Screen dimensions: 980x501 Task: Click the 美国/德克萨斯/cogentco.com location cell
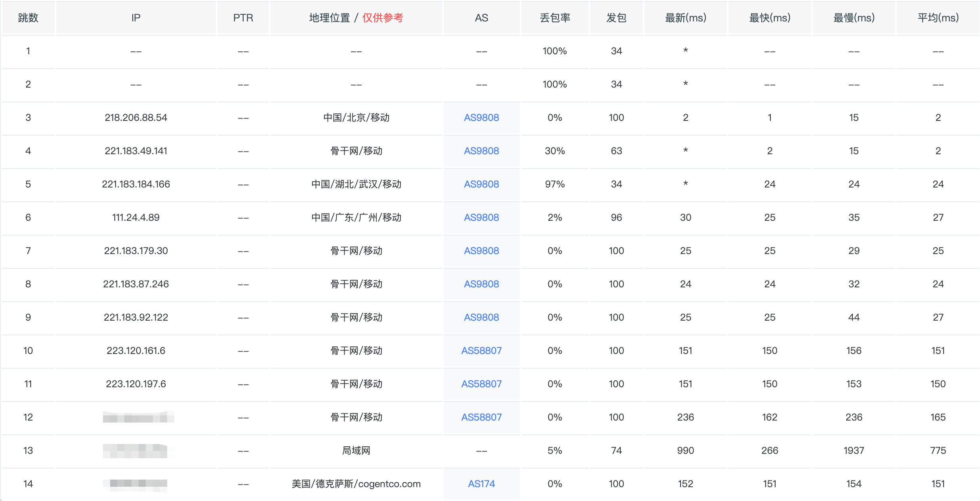click(x=356, y=484)
